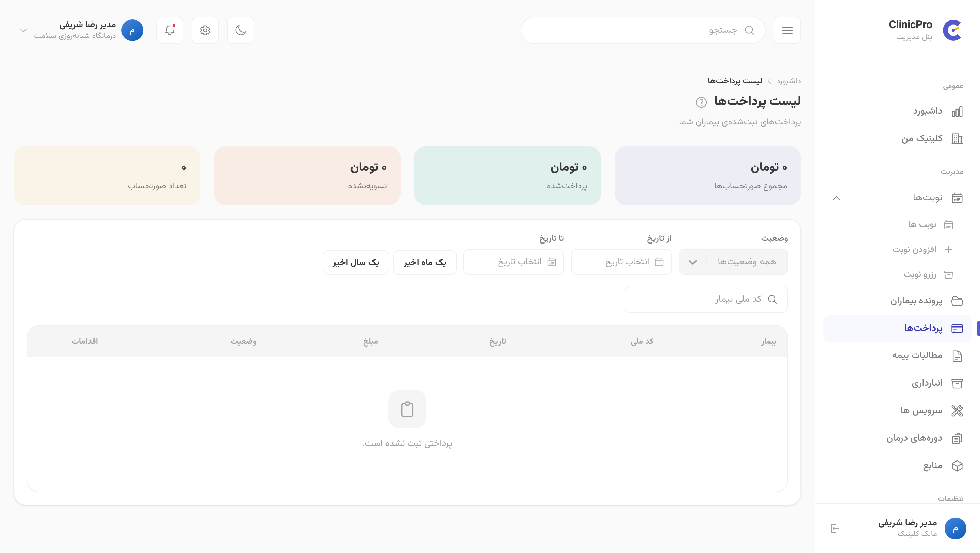
Task: Click the کد ملی column header
Action: point(642,341)
